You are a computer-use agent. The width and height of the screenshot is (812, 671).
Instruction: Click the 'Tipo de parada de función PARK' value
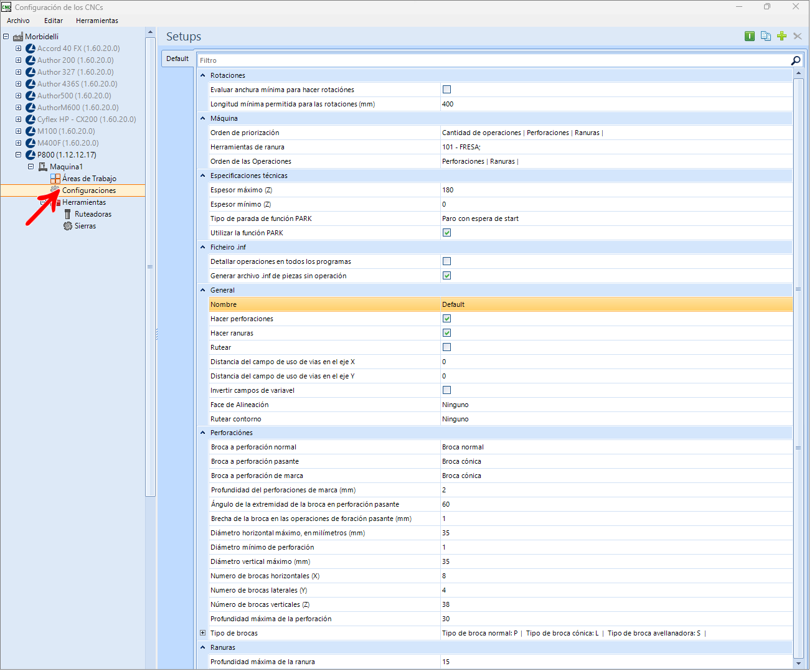[x=616, y=218]
